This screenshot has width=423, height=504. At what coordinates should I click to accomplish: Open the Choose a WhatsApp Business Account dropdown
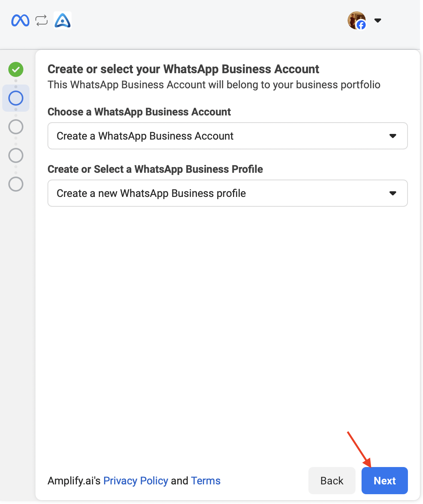228,136
